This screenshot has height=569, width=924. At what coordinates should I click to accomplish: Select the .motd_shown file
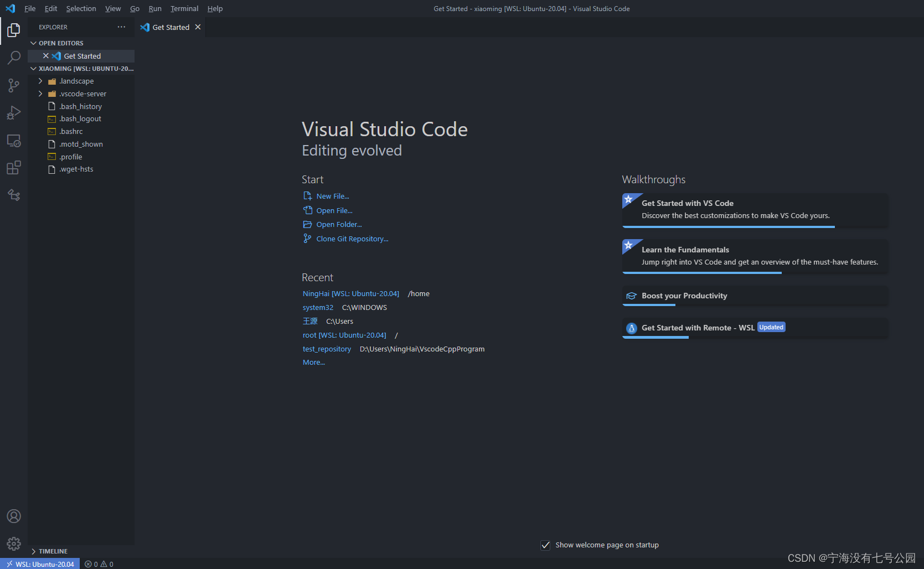pyautogui.click(x=81, y=144)
